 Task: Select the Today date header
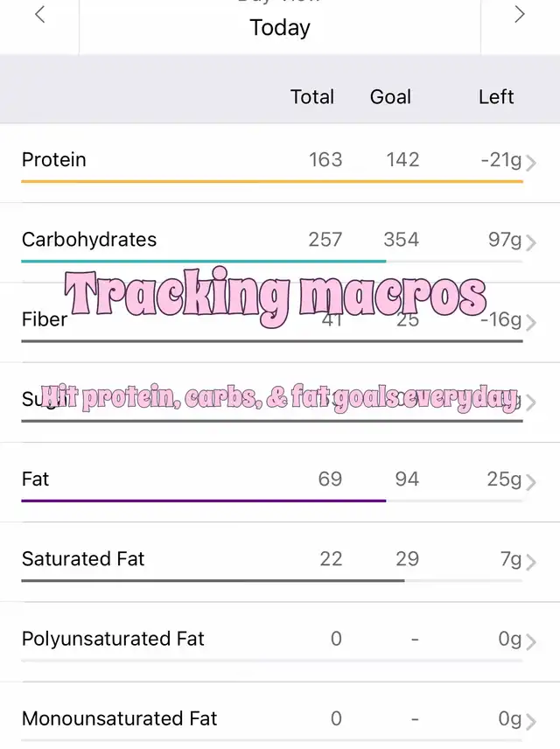click(x=280, y=27)
